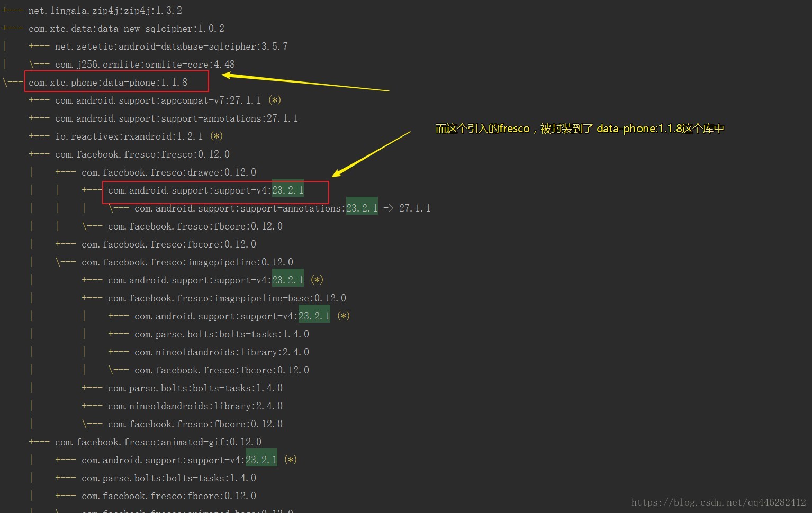The width and height of the screenshot is (812, 513).
Task: Select com.facebook.fresco:imagepipeline:0.12.0 line
Action: 187,262
